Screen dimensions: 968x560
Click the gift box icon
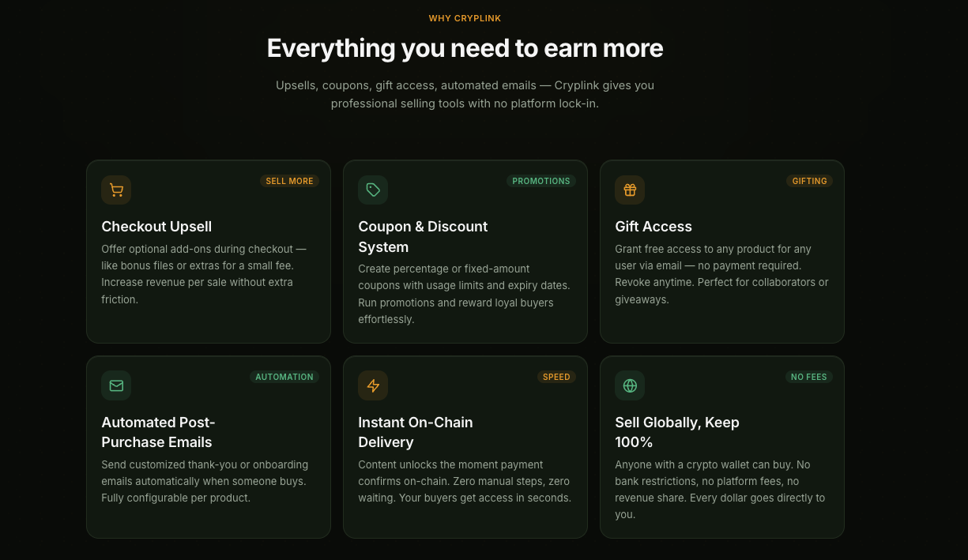pyautogui.click(x=630, y=190)
